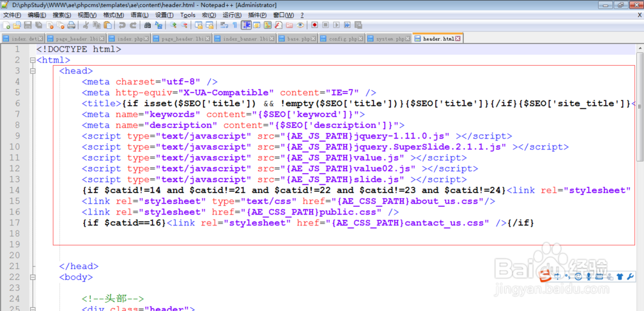The width and height of the screenshot is (644, 311).
Task: Open the 语言(L) menu
Action: 140,15
